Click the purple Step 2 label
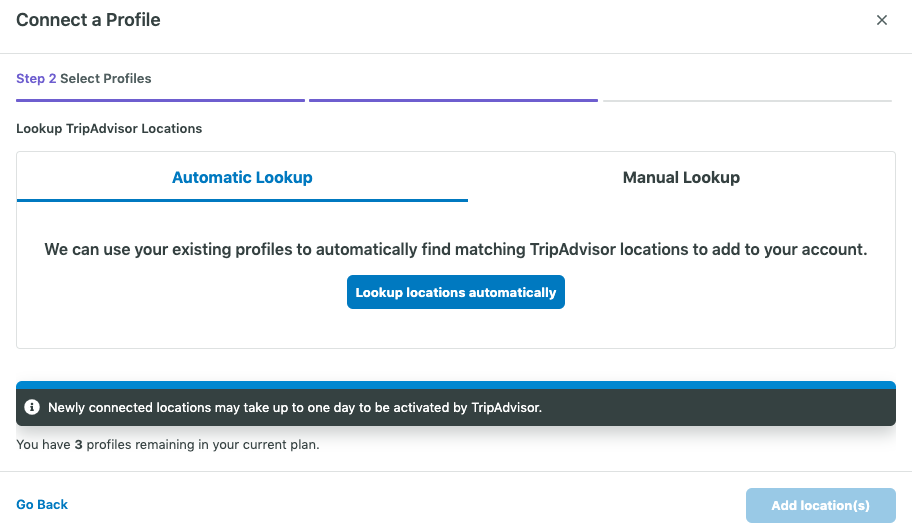912x532 pixels. pos(36,78)
